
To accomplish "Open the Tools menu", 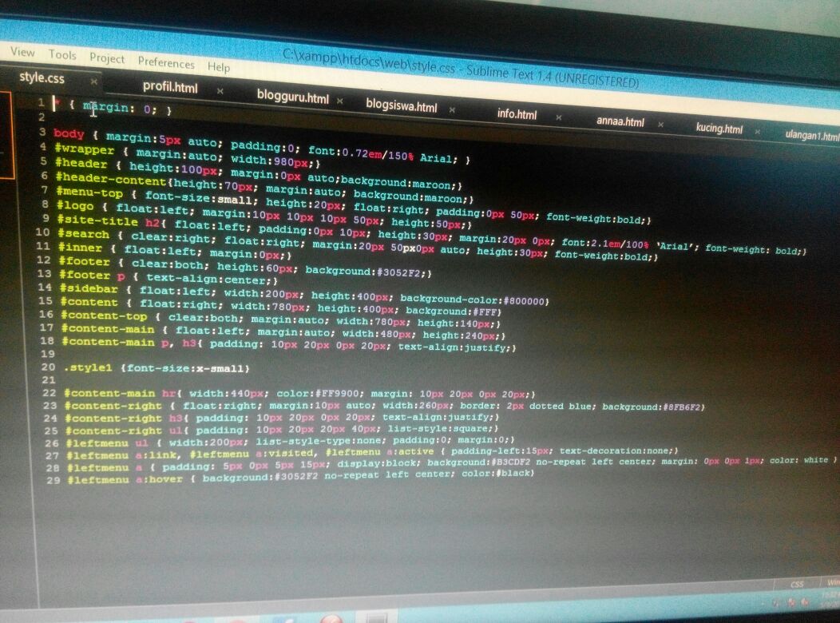I will [62, 54].
